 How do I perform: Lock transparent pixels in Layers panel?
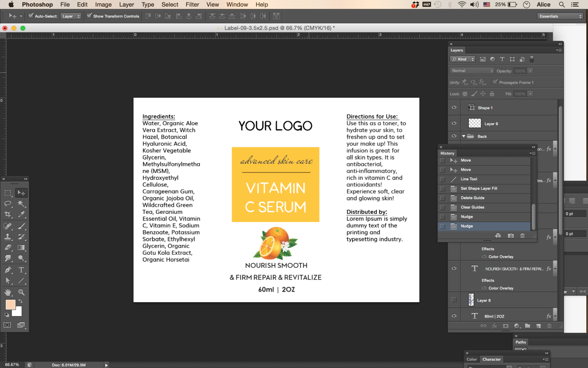(465, 94)
